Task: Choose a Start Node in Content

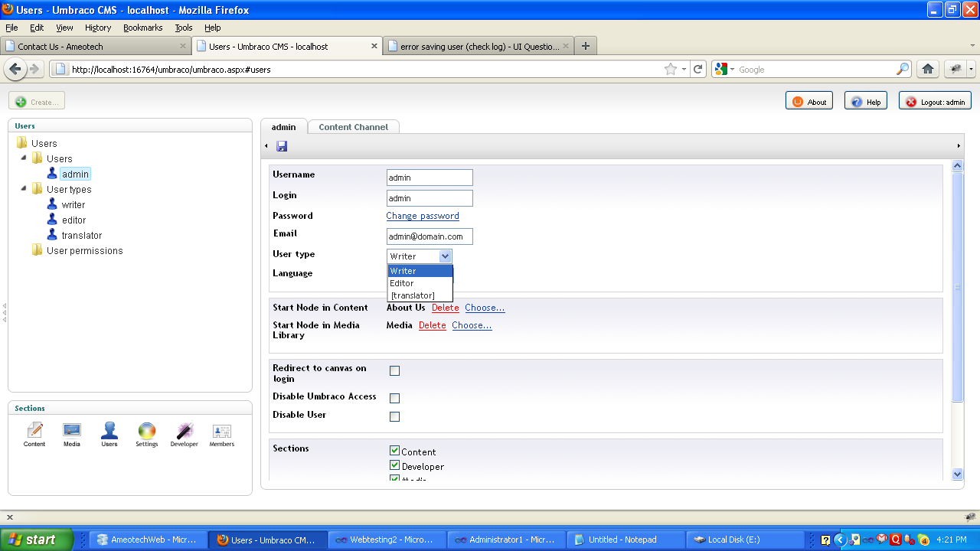Action: 485,308
